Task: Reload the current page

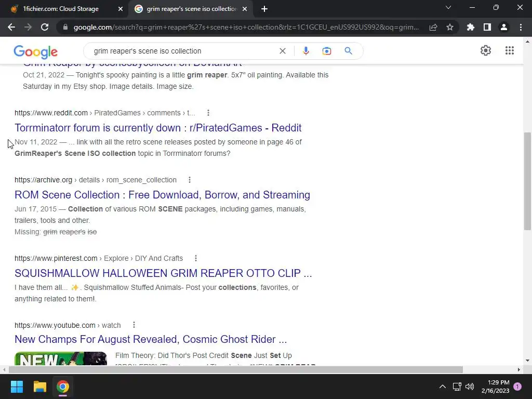Action: pos(45,27)
